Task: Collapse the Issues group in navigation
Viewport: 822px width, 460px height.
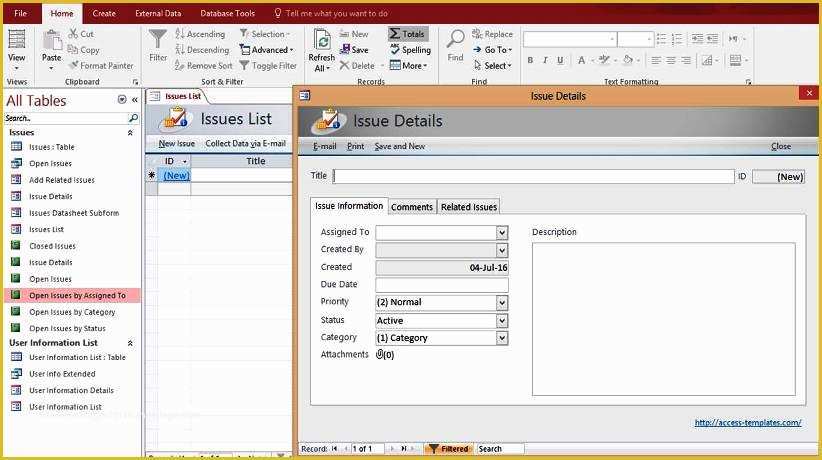Action: click(x=130, y=133)
